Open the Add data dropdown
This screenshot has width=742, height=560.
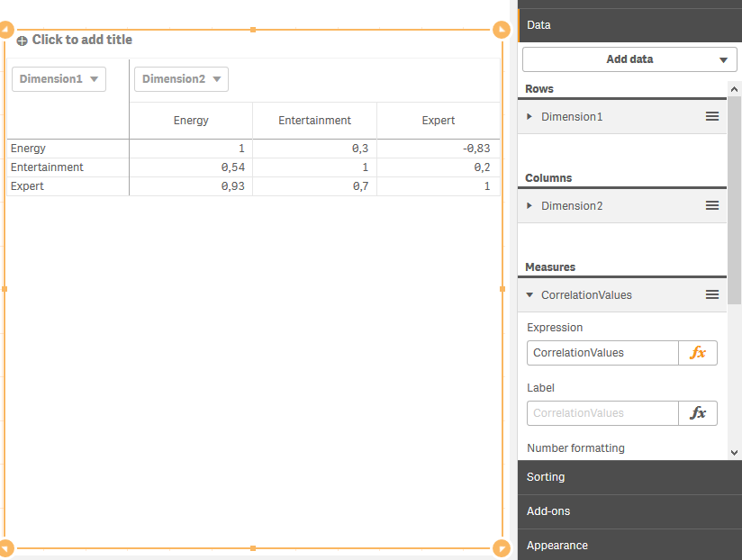point(629,59)
